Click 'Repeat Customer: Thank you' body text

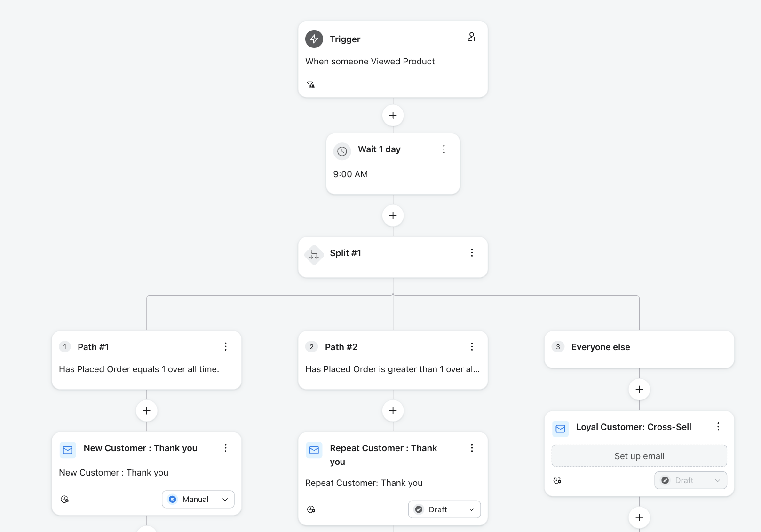click(x=364, y=483)
